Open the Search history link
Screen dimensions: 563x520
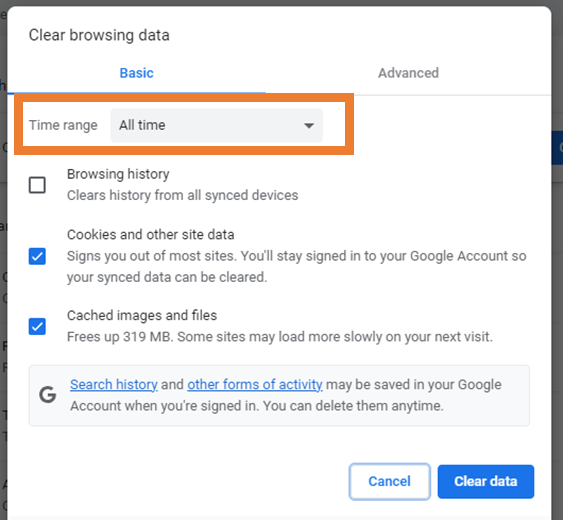point(114,384)
